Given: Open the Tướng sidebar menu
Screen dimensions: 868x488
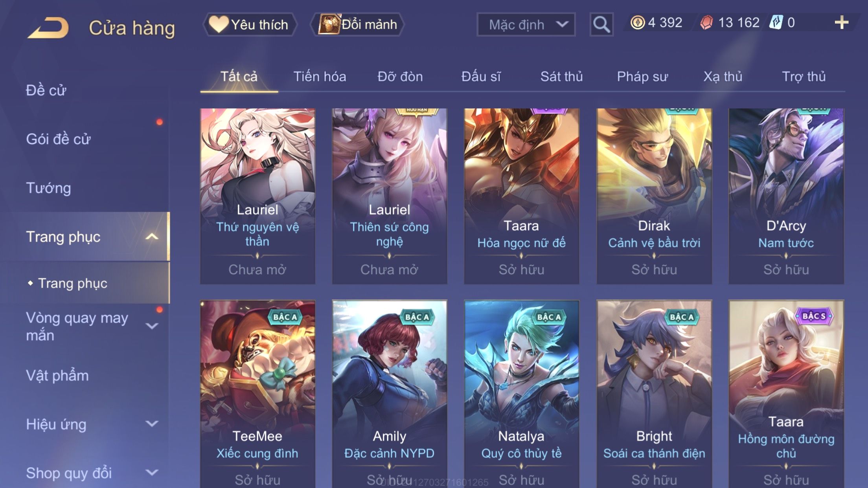Looking at the screenshot, I should coord(48,188).
